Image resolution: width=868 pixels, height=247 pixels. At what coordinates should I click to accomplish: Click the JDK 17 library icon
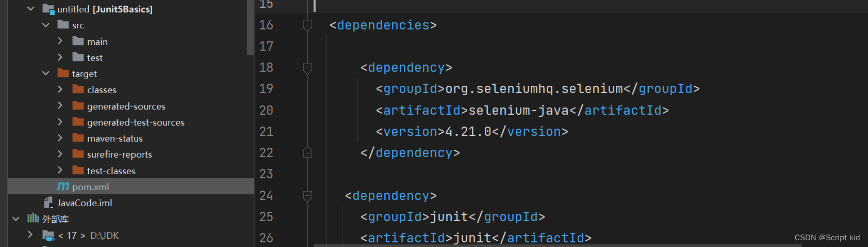click(48, 236)
